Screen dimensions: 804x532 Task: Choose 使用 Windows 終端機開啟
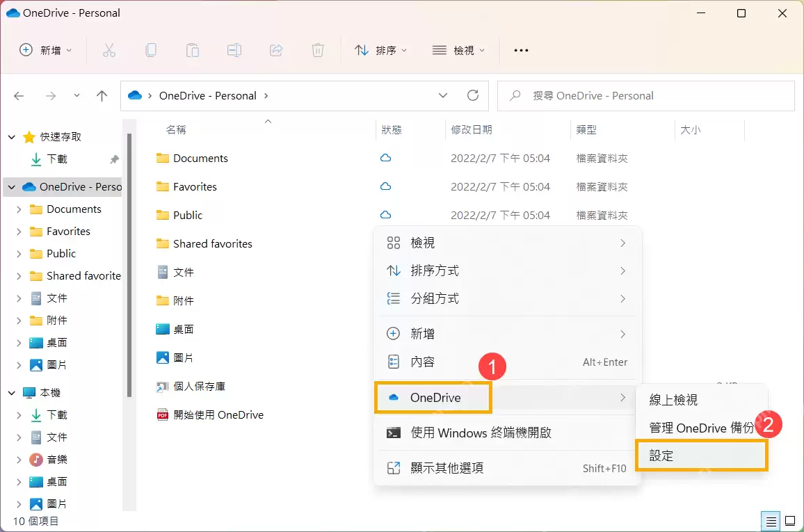coord(508,433)
